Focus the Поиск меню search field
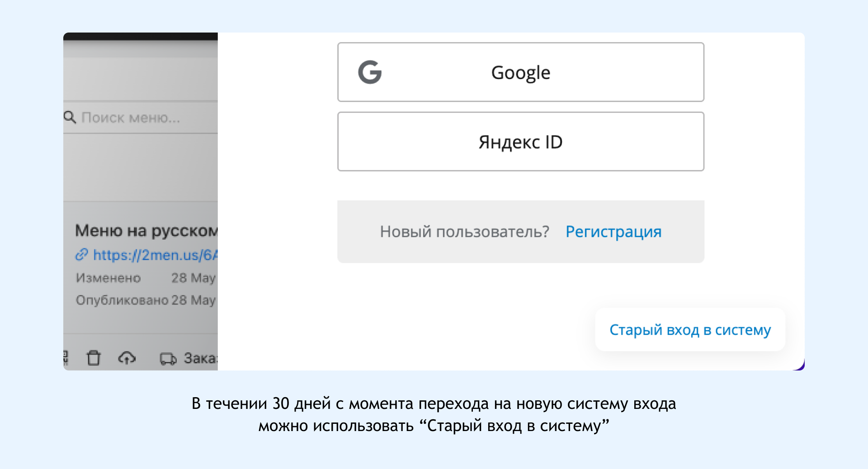Screen dimensions: 868x469 coord(136,118)
